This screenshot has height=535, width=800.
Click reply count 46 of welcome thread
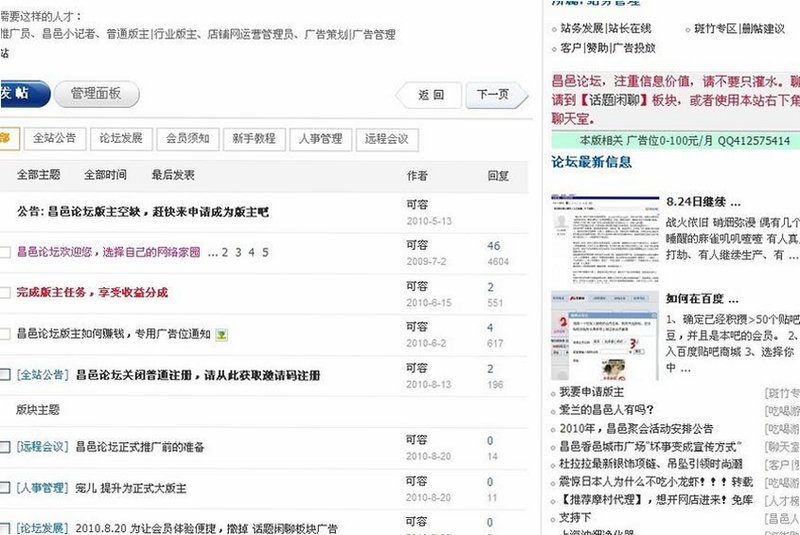pyautogui.click(x=493, y=246)
